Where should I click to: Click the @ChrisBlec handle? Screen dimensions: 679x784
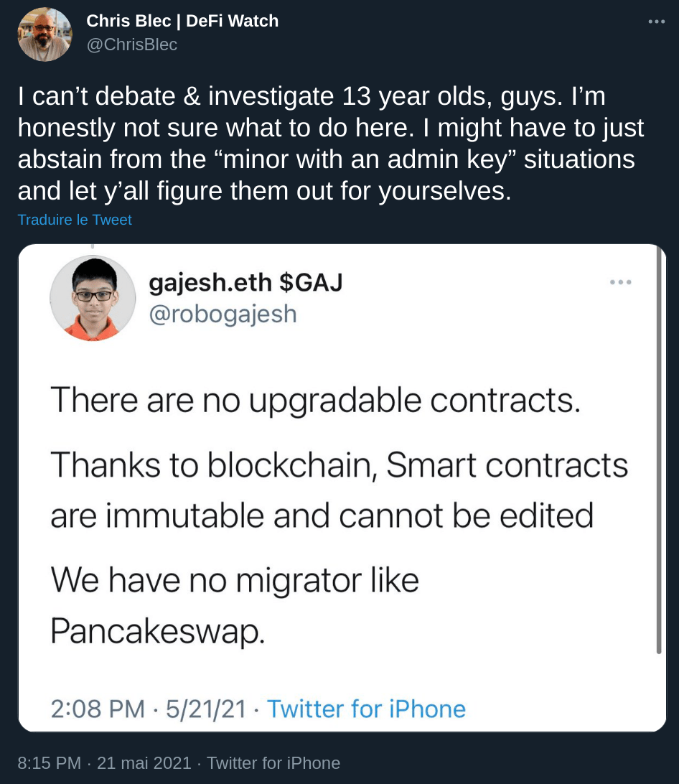[x=131, y=45]
